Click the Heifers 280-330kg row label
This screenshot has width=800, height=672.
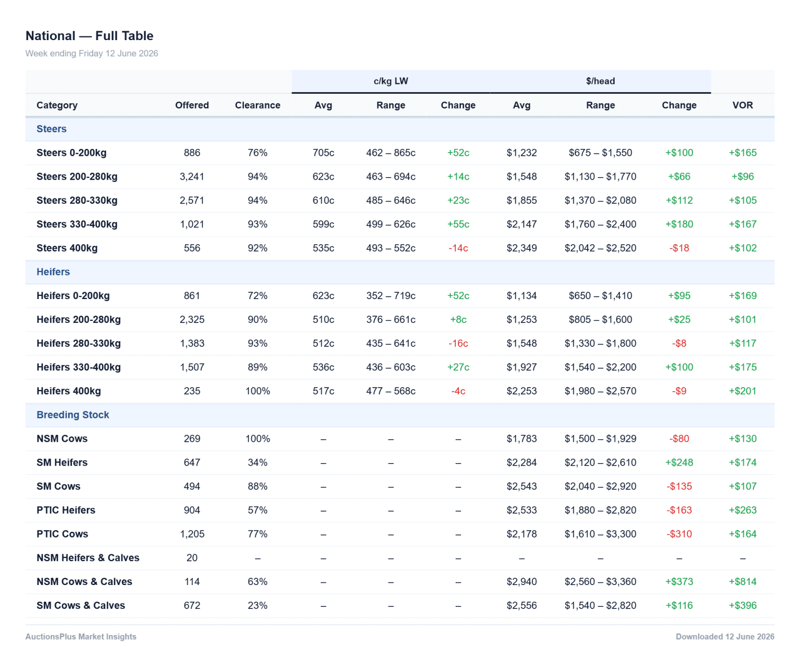coord(79,343)
